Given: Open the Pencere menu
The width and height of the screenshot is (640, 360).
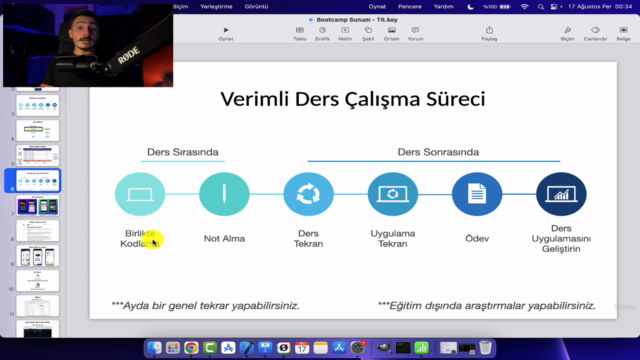Looking at the screenshot, I should coord(410,7).
